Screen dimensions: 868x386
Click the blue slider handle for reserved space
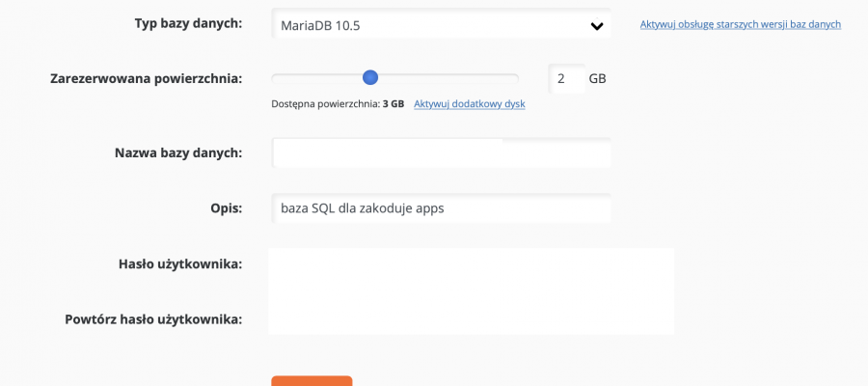(x=369, y=77)
